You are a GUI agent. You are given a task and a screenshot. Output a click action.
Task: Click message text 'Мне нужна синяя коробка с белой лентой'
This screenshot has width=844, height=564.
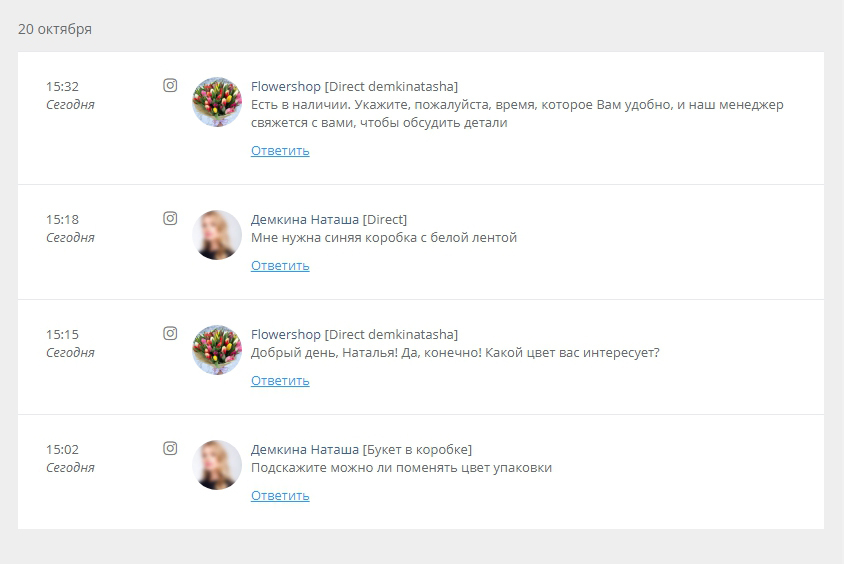click(x=384, y=238)
